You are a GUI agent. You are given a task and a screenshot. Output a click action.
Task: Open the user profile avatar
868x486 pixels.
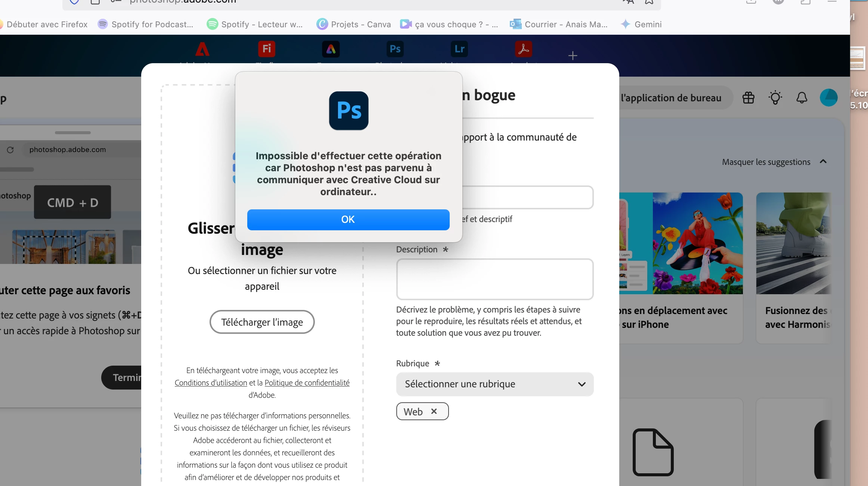(828, 98)
